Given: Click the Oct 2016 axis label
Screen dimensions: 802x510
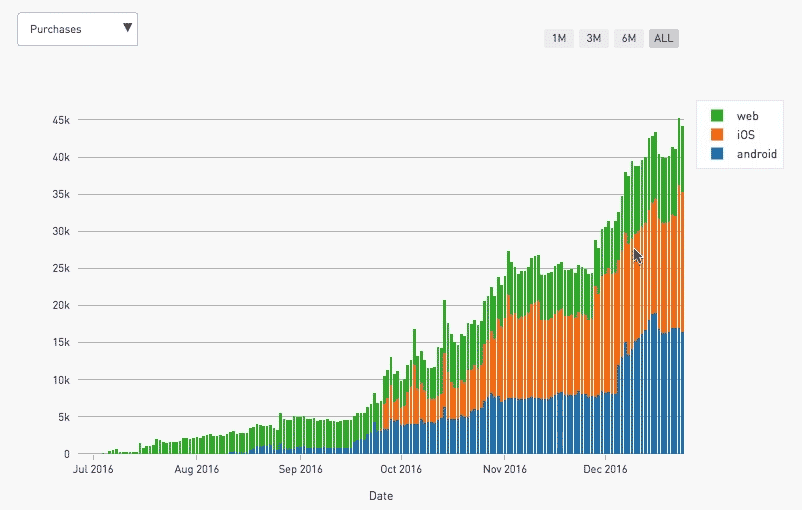Looking at the screenshot, I should [401, 469].
